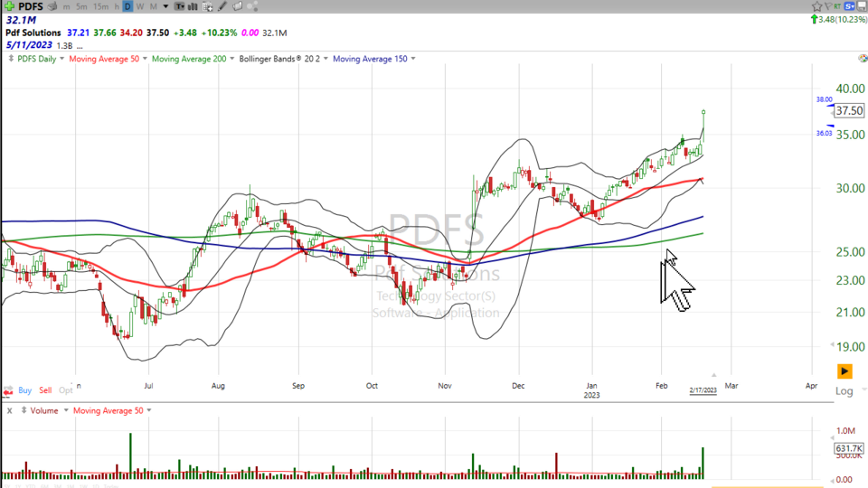Switch to the Weekly 'W' timeframe
The image size is (868, 488).
click(x=140, y=6)
